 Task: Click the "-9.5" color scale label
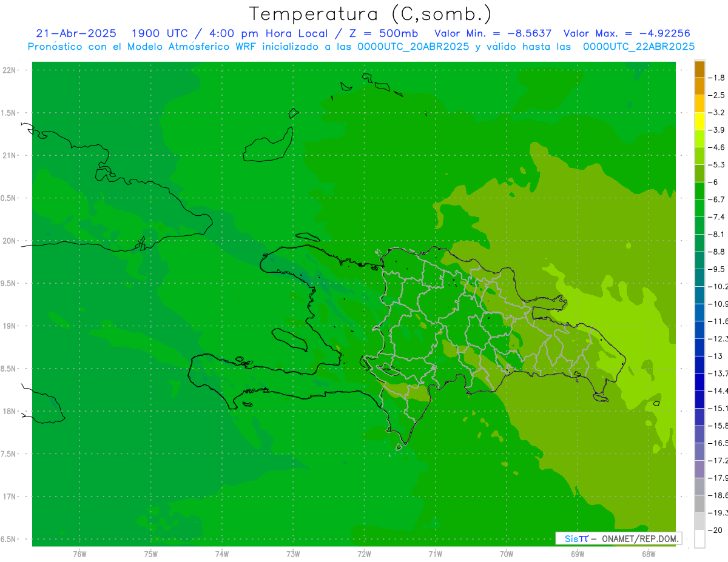tap(716, 269)
